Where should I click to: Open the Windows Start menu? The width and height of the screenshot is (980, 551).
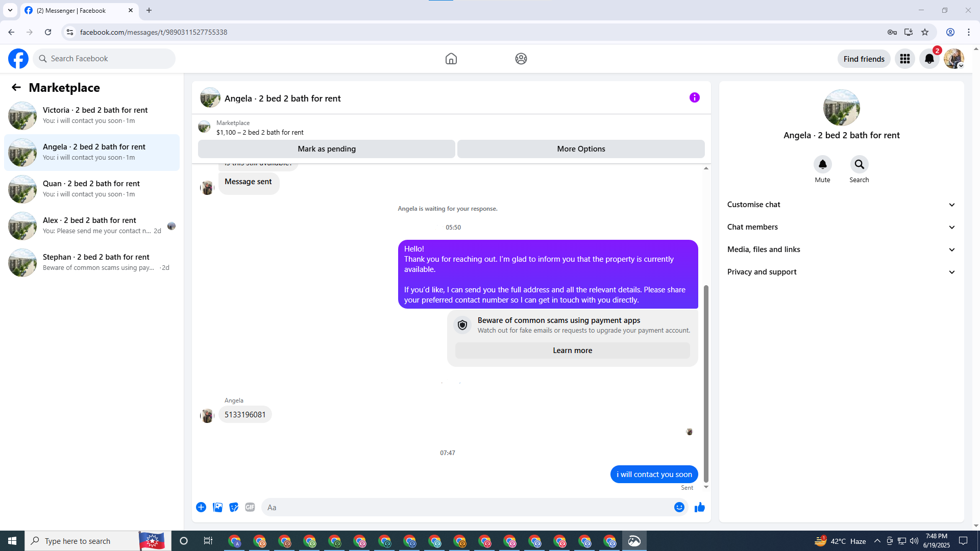[12, 541]
